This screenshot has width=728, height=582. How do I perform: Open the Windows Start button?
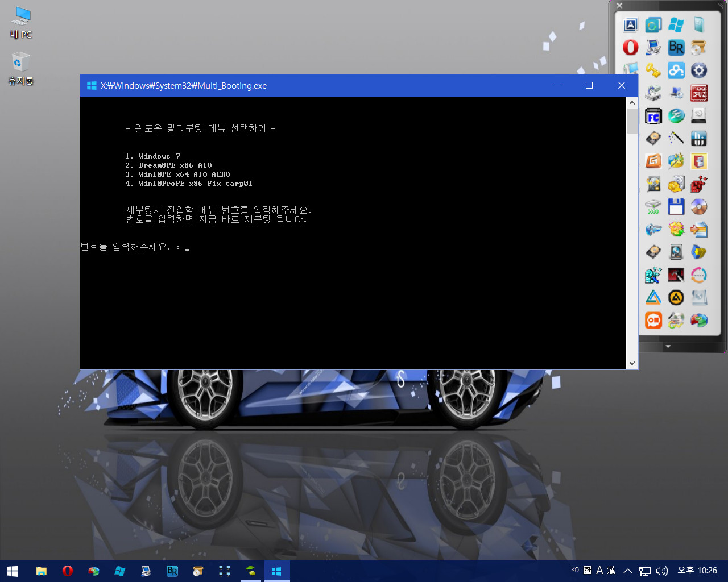tap(13, 571)
